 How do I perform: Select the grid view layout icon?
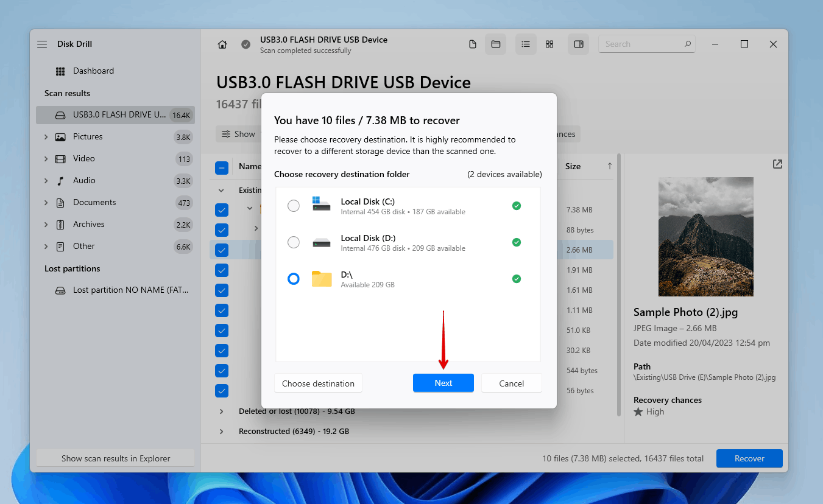click(549, 44)
